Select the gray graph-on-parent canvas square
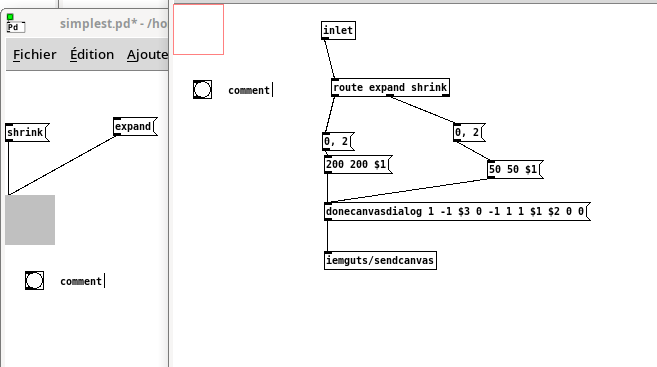Image resolution: width=657 pixels, height=367 pixels. click(30, 220)
